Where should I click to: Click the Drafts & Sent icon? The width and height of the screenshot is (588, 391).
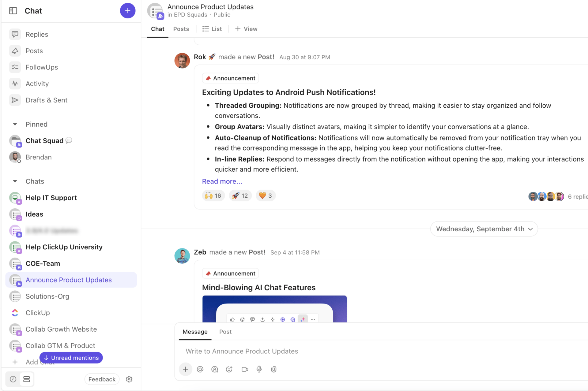click(15, 100)
